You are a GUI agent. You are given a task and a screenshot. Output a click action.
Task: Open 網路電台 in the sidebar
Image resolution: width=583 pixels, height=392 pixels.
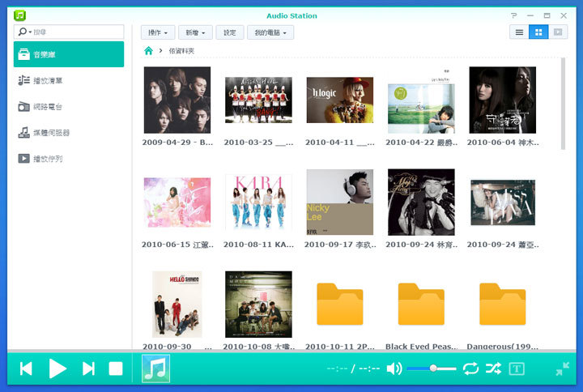(x=49, y=106)
